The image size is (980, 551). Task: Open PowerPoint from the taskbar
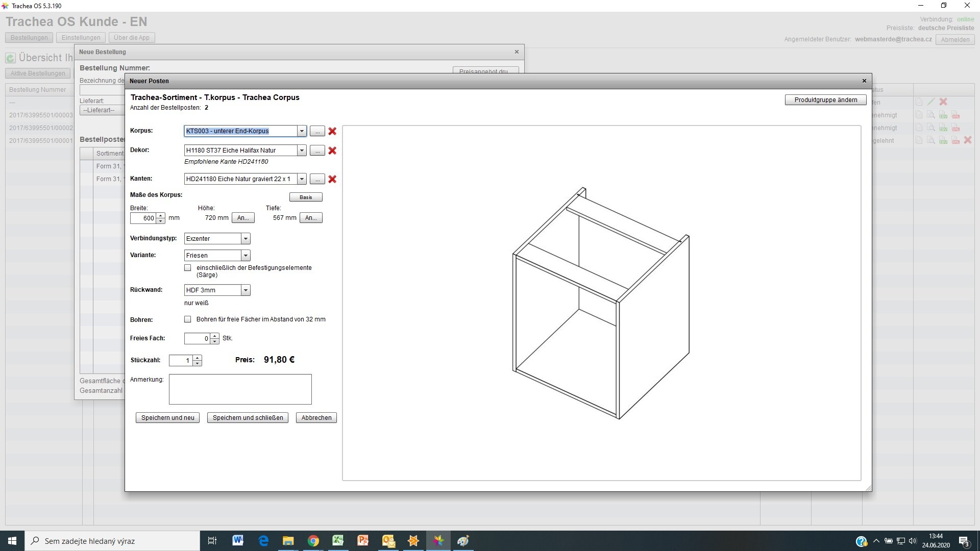tap(363, 541)
